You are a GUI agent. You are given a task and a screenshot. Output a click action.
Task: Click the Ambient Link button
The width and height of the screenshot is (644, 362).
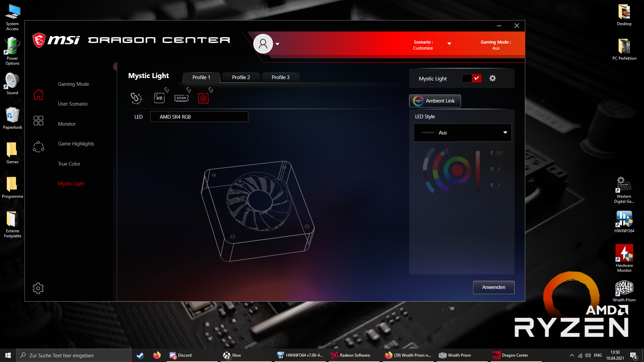[x=435, y=101]
